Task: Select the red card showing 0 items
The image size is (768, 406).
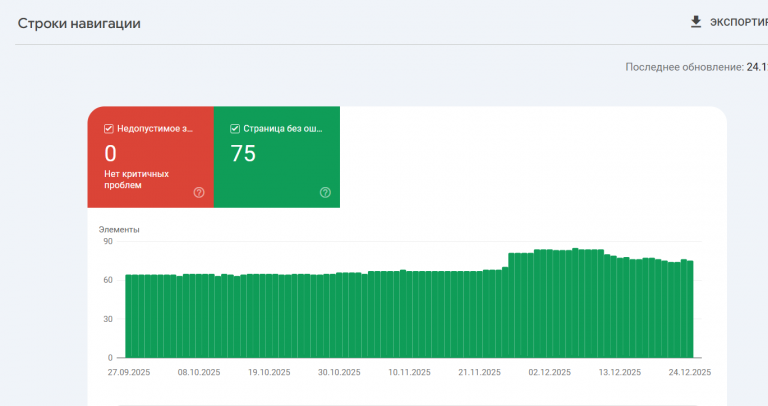Action: click(x=151, y=157)
